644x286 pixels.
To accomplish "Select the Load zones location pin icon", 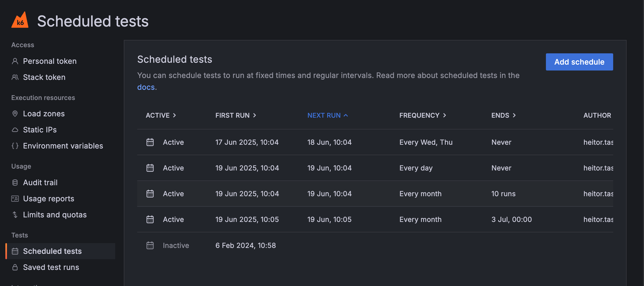I will pos(15,113).
